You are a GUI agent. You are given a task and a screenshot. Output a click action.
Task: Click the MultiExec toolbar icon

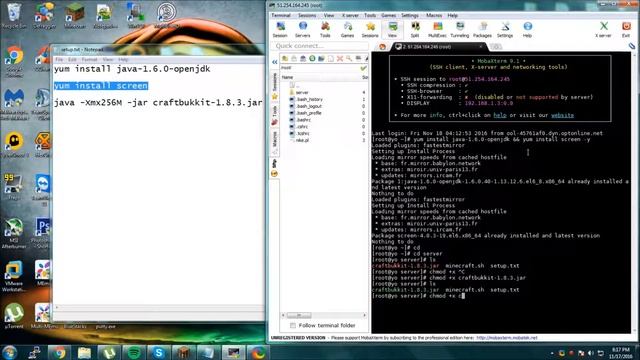click(x=437, y=29)
